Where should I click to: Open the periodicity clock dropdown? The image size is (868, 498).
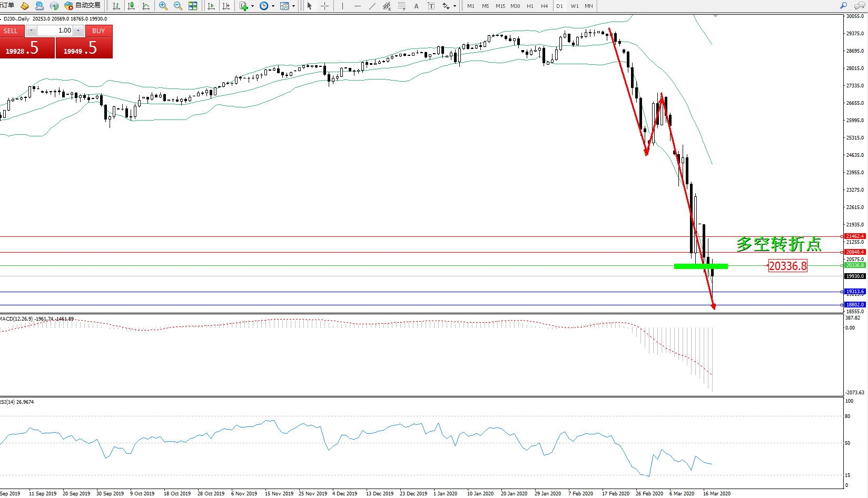[267, 6]
